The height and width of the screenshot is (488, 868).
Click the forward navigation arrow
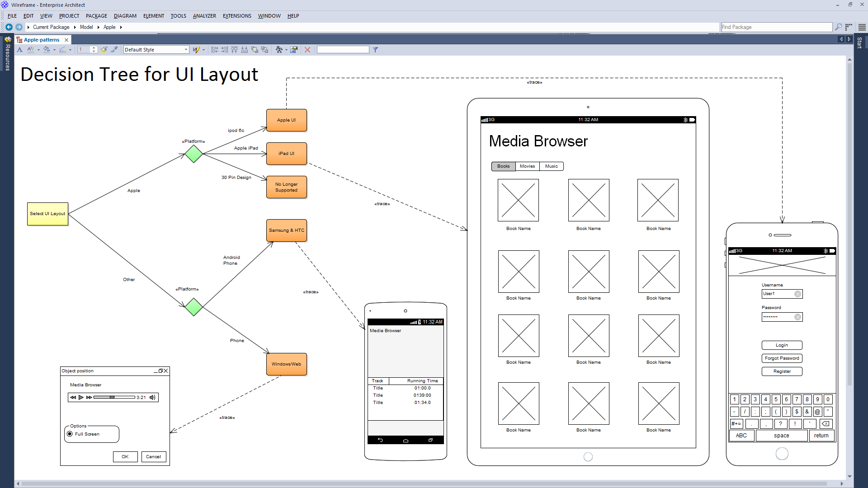(x=19, y=27)
